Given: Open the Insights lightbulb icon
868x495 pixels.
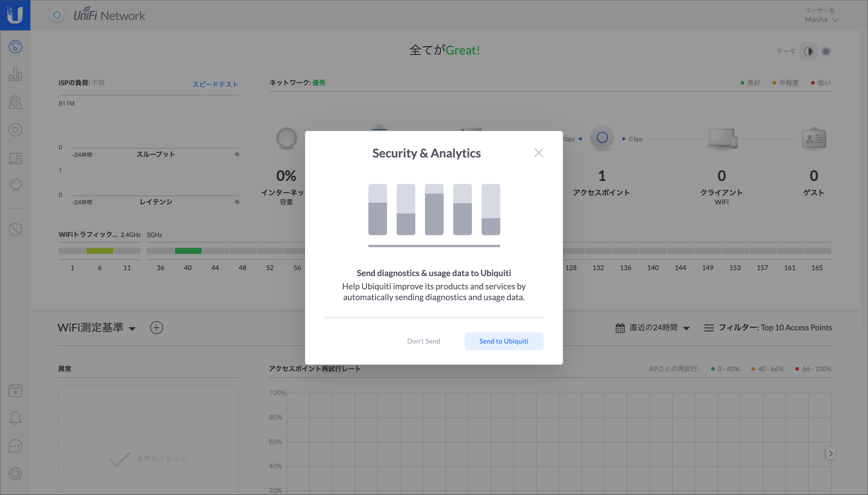Looking at the screenshot, I should click(15, 185).
